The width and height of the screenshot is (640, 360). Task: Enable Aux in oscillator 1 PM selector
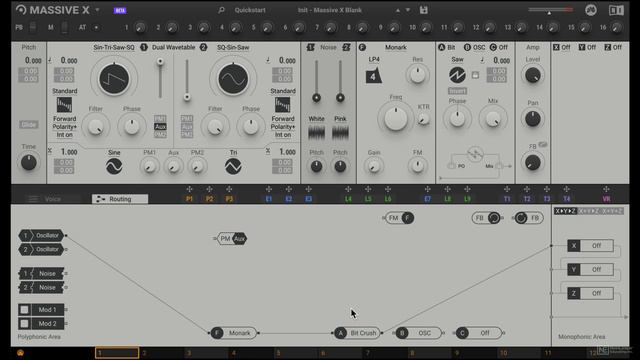(x=160, y=127)
